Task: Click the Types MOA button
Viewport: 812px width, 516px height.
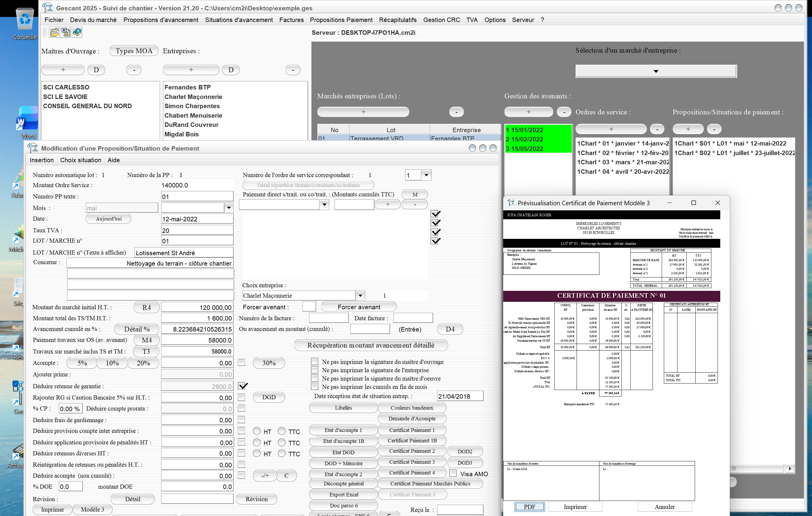Action: [134, 51]
